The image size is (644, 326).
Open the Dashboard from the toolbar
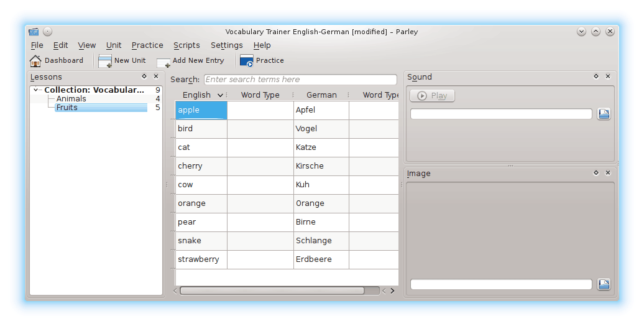point(57,60)
